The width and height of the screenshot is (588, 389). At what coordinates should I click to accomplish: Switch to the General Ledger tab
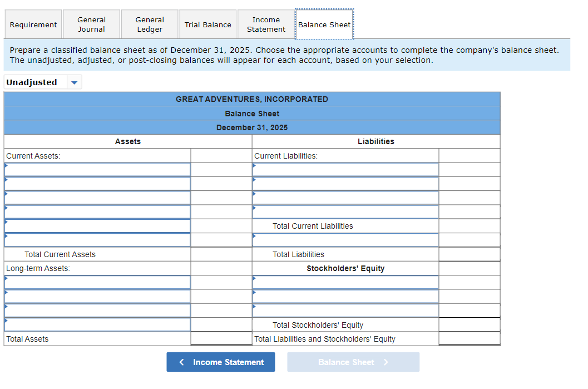click(149, 24)
